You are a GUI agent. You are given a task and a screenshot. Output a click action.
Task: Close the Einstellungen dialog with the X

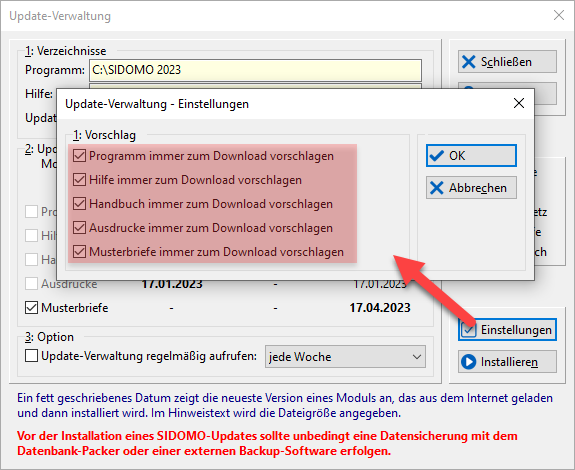(x=519, y=103)
